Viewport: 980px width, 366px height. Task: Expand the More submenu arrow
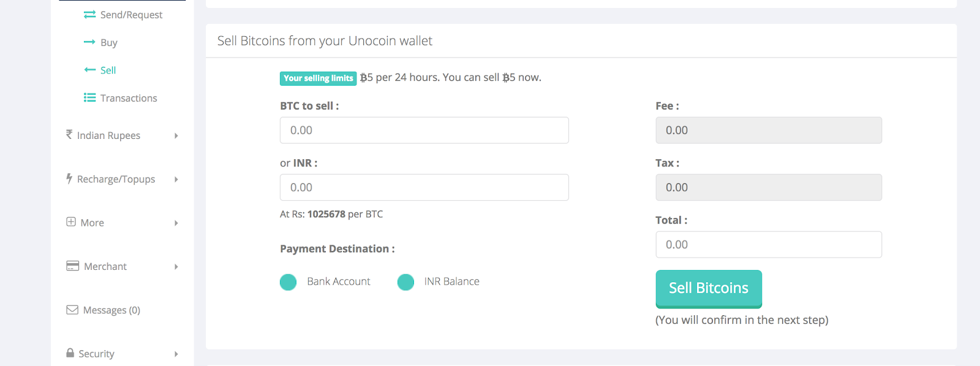tap(176, 223)
